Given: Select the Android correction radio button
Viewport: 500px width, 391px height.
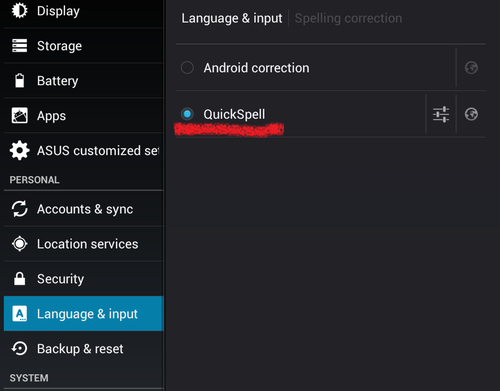Looking at the screenshot, I should (x=187, y=68).
